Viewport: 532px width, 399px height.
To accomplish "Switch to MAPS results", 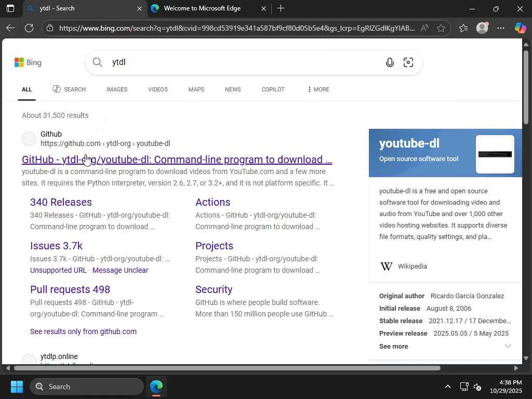I will [x=196, y=89].
